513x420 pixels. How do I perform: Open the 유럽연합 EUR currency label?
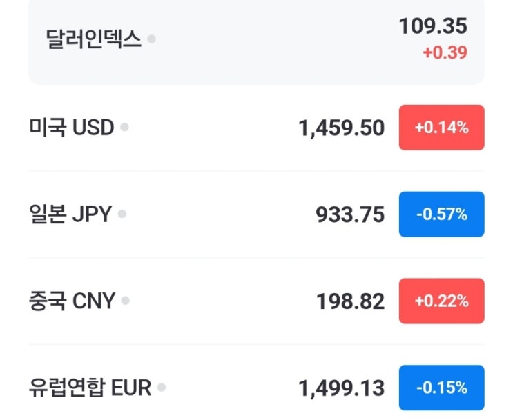coord(90,388)
